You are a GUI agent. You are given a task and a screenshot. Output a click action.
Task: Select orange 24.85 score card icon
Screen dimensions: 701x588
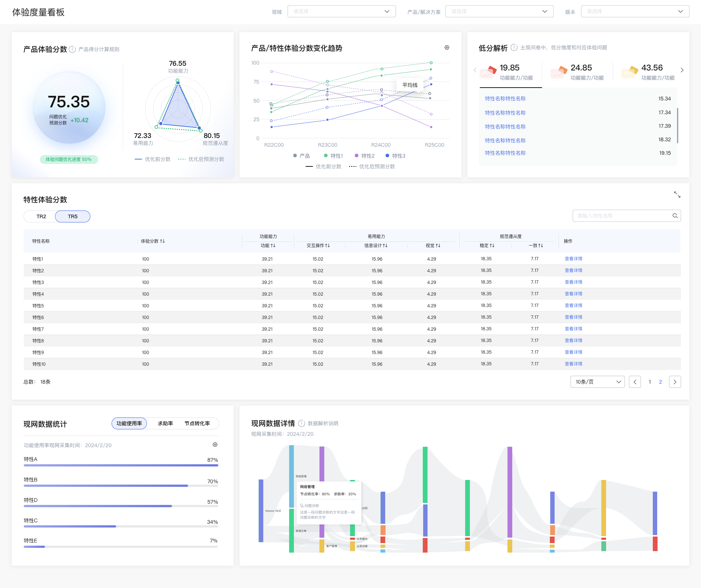559,72
